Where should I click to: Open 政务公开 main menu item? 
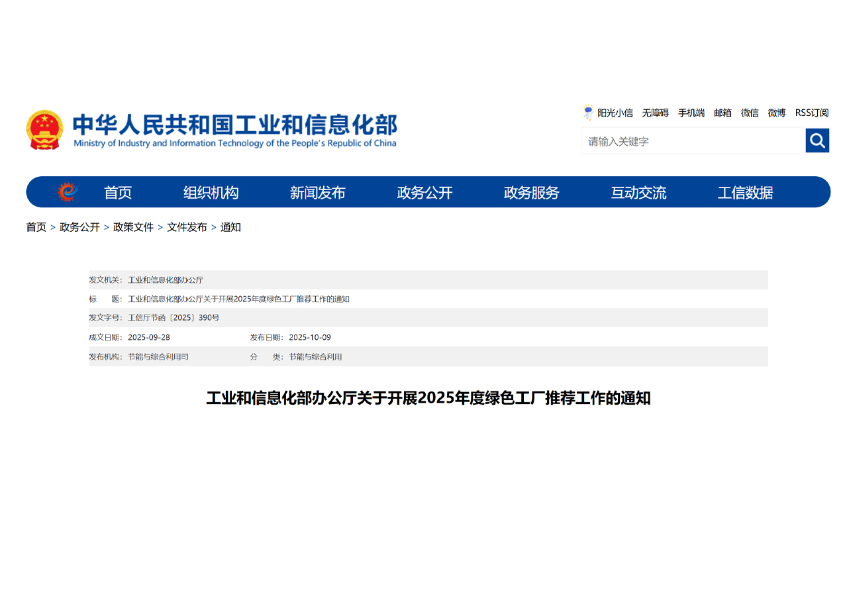424,193
